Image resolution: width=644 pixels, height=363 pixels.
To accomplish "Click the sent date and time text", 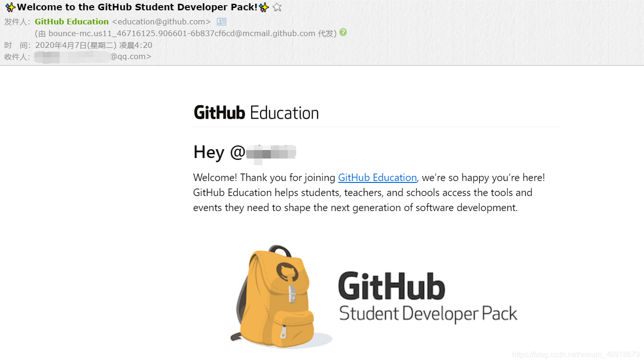I will tap(93, 45).
